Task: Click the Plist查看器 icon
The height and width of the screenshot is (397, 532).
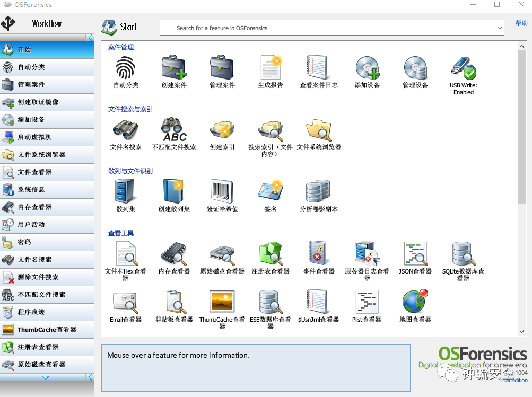Action: (x=367, y=302)
